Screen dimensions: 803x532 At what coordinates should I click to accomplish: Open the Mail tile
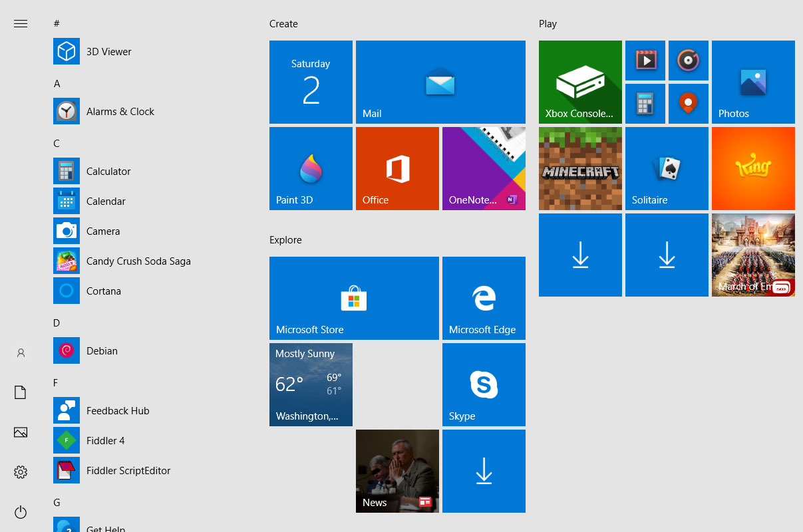[440, 82]
